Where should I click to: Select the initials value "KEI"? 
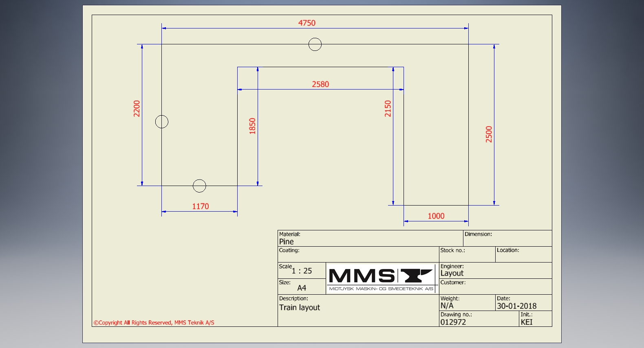click(527, 322)
